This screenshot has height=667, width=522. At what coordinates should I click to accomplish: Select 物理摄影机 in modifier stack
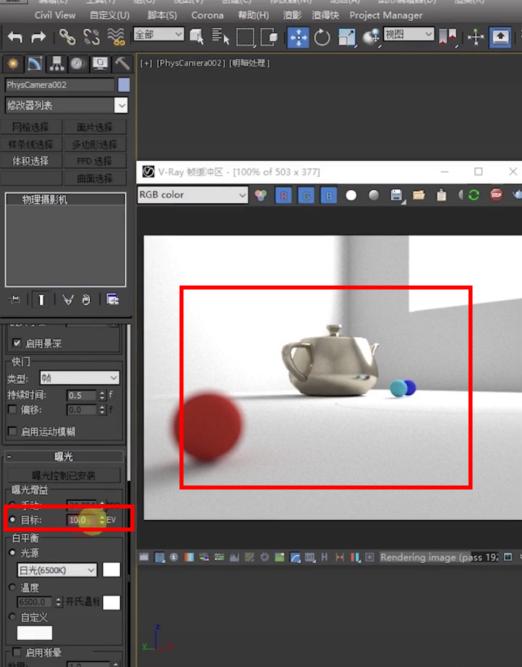tap(45, 200)
